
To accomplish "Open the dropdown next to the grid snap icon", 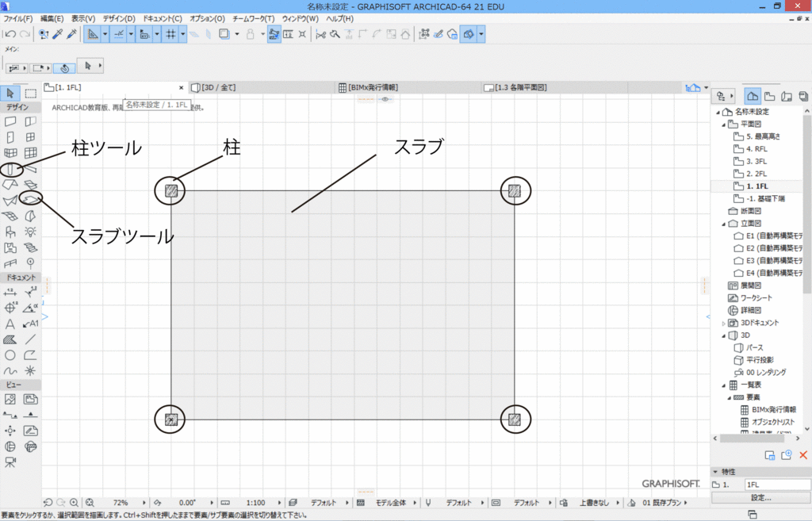I will click(x=183, y=34).
